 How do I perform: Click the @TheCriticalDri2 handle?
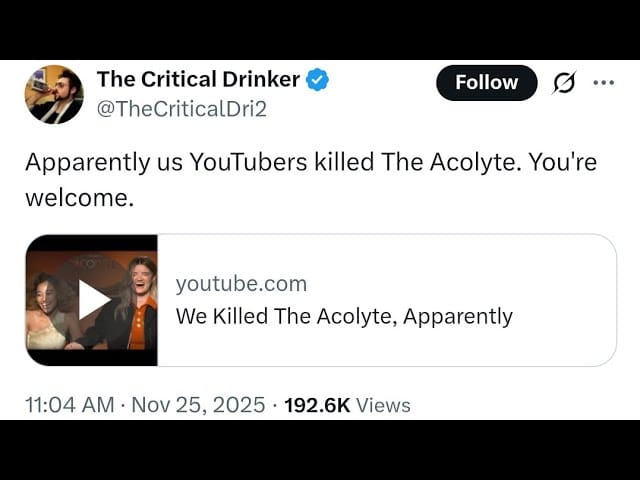(x=181, y=109)
